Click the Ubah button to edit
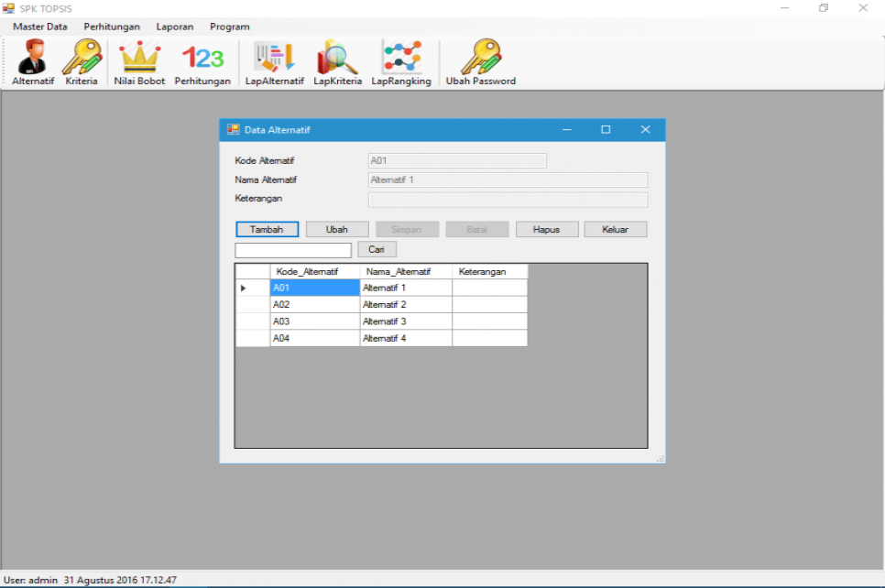The width and height of the screenshot is (885, 588). (337, 229)
